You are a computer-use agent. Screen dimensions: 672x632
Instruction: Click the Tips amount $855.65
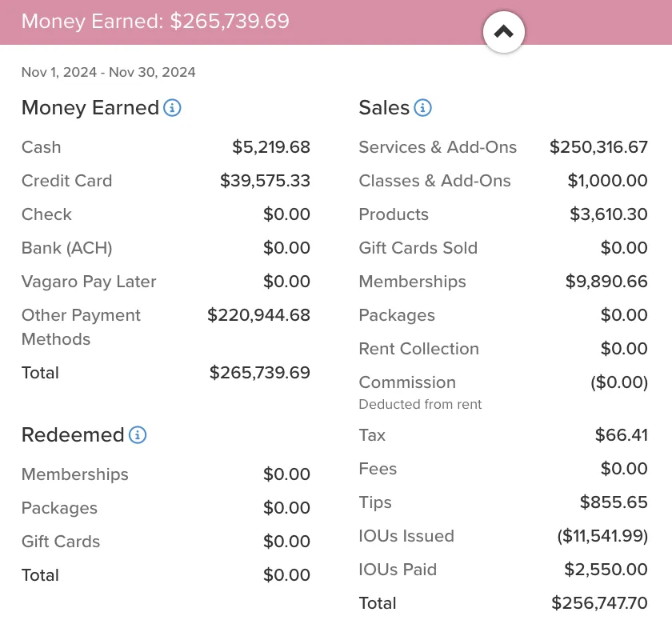[x=614, y=502]
